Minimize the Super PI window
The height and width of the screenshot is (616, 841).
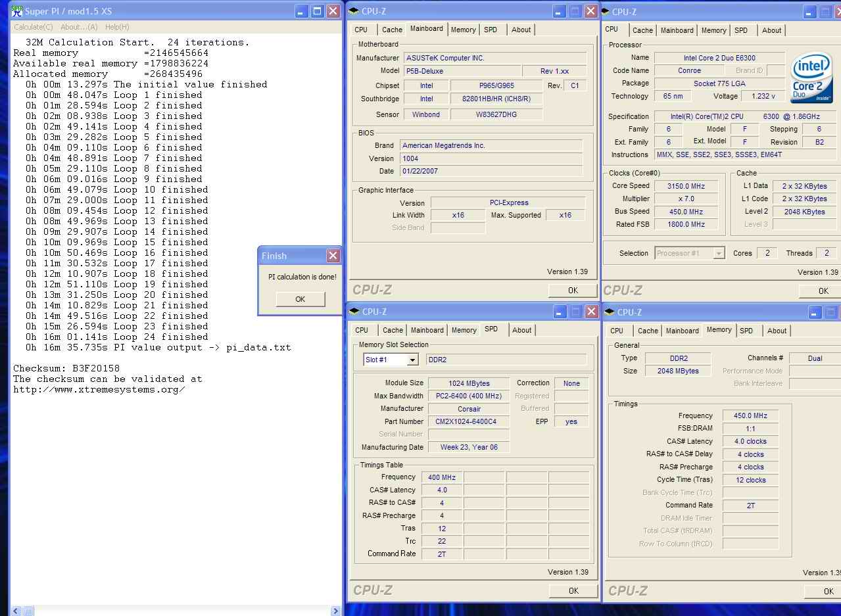[x=302, y=11]
